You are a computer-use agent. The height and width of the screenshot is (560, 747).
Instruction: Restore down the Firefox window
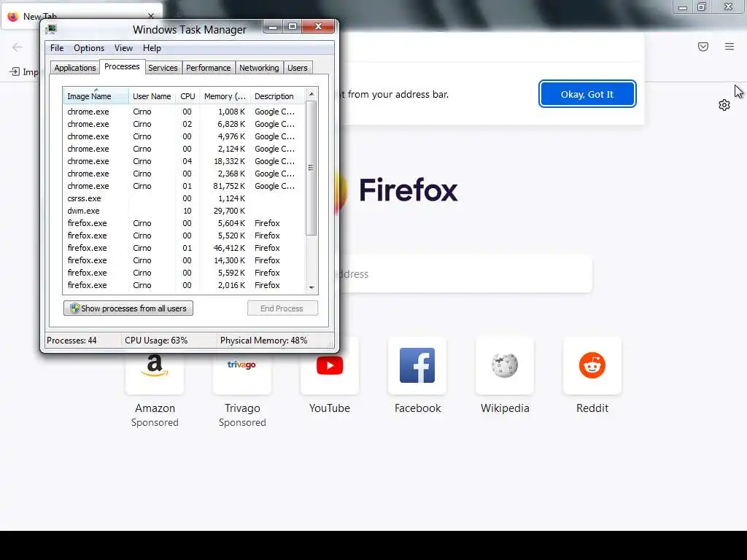point(702,7)
